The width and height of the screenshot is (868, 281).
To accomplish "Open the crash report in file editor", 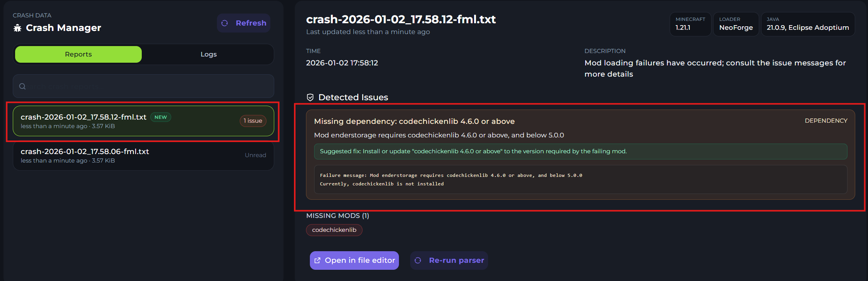I will coord(354,260).
